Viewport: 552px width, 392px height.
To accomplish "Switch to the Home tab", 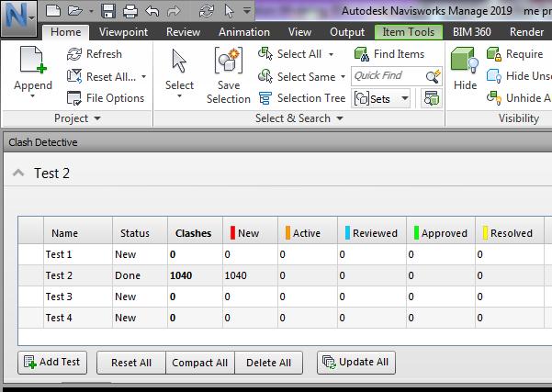I will pyautogui.click(x=65, y=32).
